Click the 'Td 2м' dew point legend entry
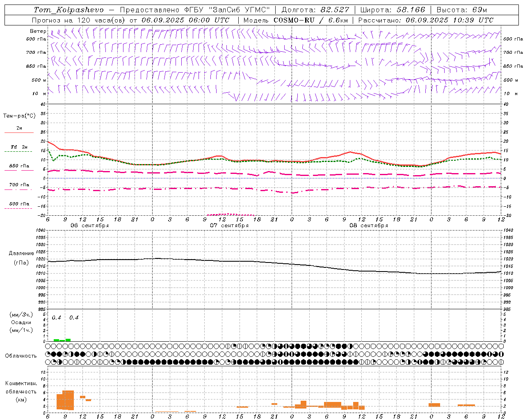This screenshot has width=525, height=420. (x=19, y=147)
